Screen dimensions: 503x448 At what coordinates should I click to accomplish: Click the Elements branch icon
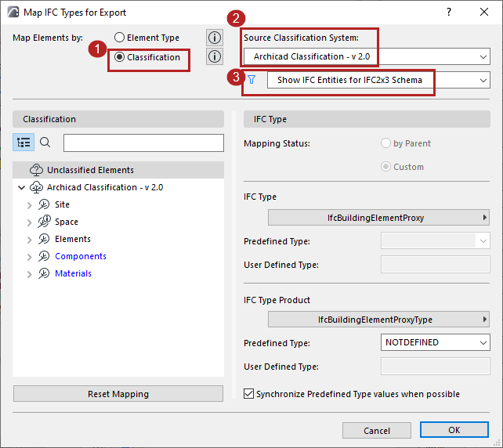point(44,239)
